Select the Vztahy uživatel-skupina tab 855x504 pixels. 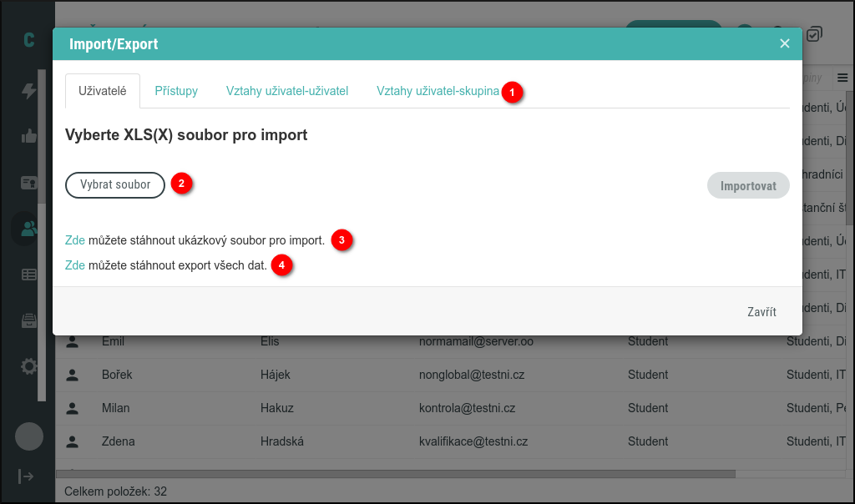pos(438,91)
